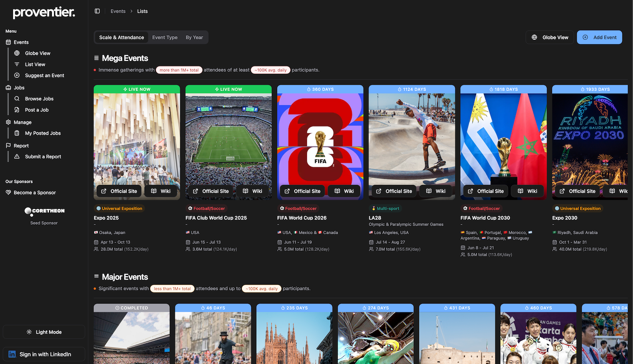Switch to the Event Type tab
Viewport: 633px width, 364px height.
pos(165,38)
